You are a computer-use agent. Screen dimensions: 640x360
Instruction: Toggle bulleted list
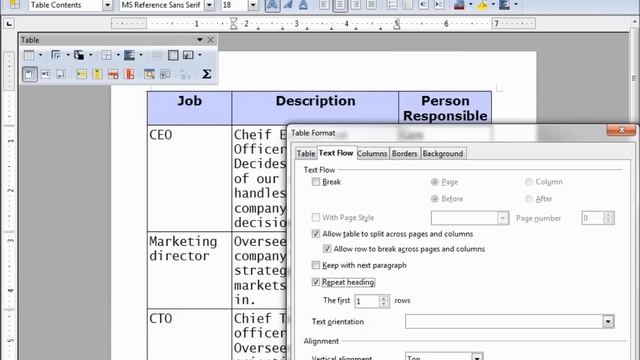click(407, 5)
